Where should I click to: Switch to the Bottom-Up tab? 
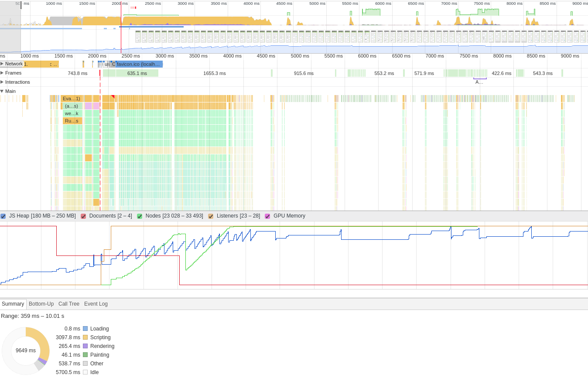click(x=41, y=304)
